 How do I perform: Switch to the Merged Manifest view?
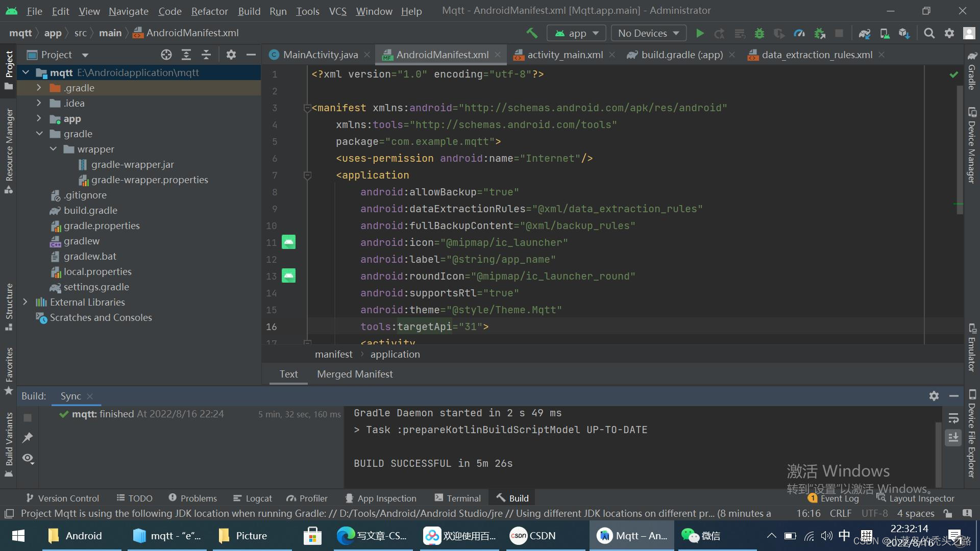point(355,374)
